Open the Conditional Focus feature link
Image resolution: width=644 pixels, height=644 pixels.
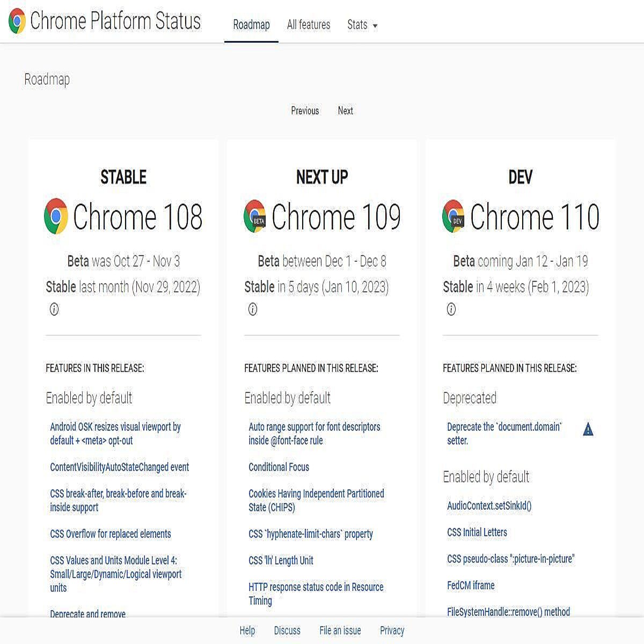pyautogui.click(x=279, y=467)
